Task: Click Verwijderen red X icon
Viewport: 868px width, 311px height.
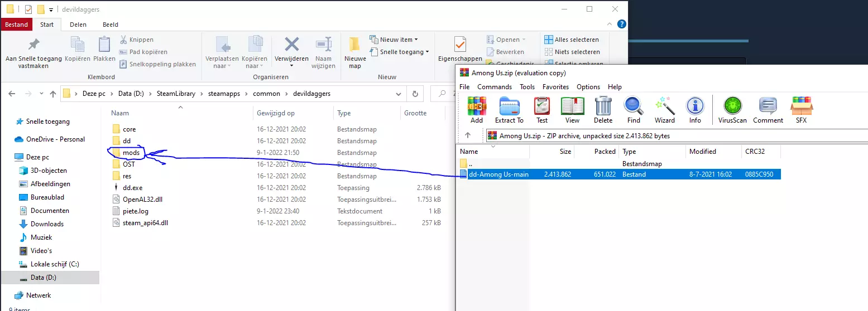Action: click(291, 45)
